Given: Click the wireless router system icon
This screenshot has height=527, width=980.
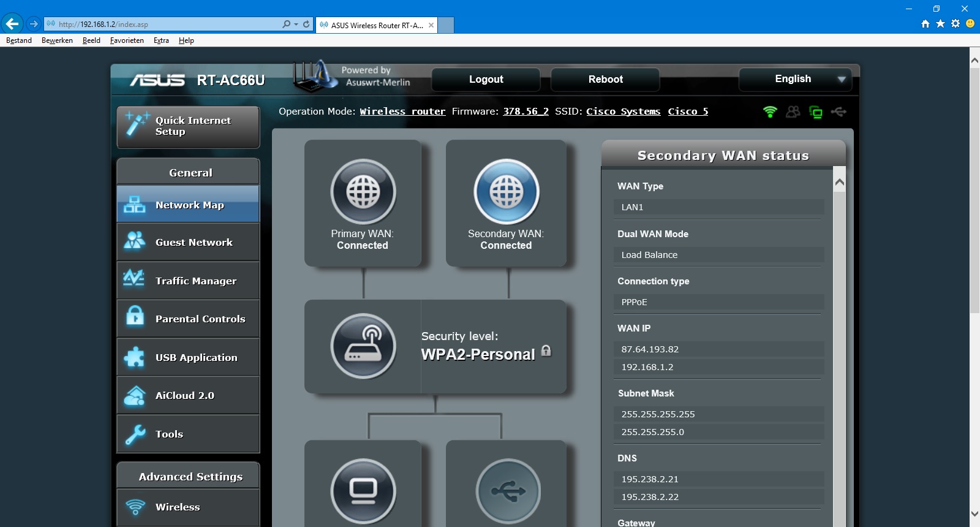Looking at the screenshot, I should [x=363, y=346].
